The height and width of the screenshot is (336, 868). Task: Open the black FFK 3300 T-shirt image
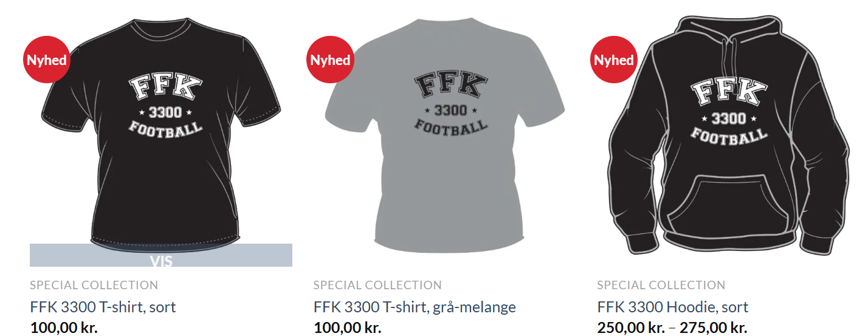161,131
